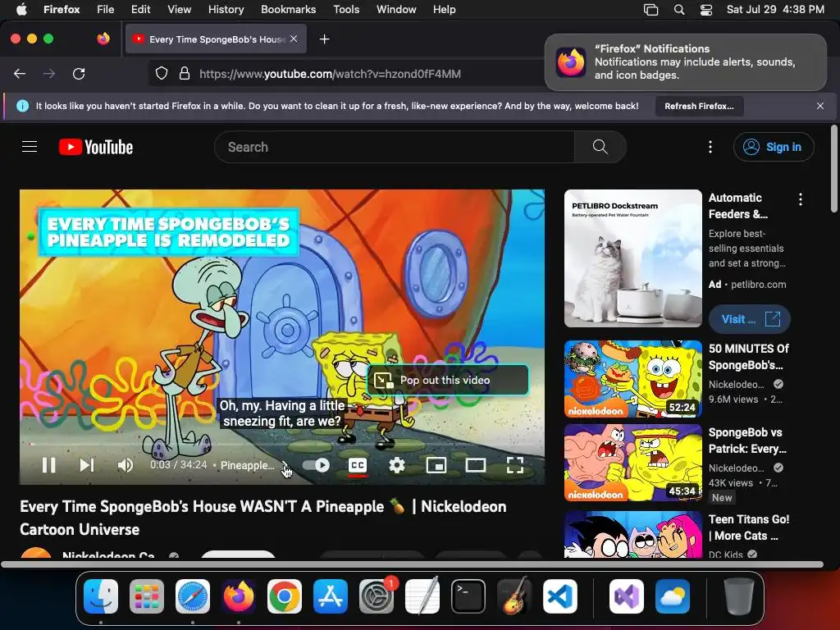This screenshot has width=840, height=630.
Task: Click the horizontal page scrollbar
Action: [412, 564]
